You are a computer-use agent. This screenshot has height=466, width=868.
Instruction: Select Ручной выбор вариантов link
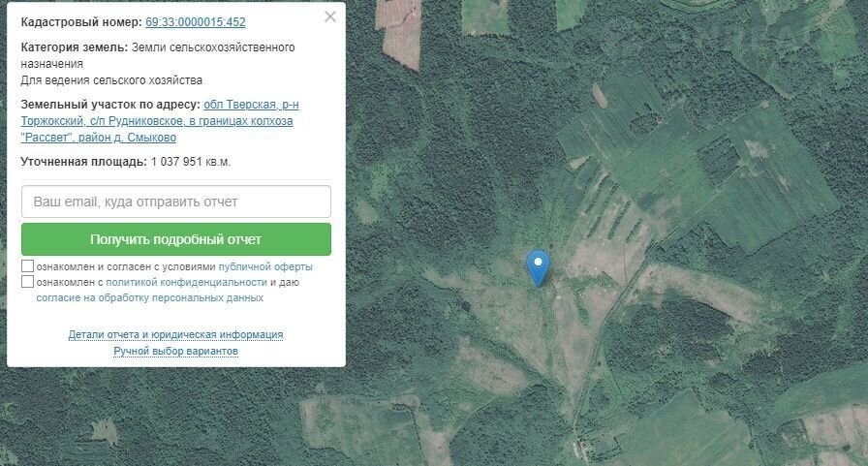175,352
